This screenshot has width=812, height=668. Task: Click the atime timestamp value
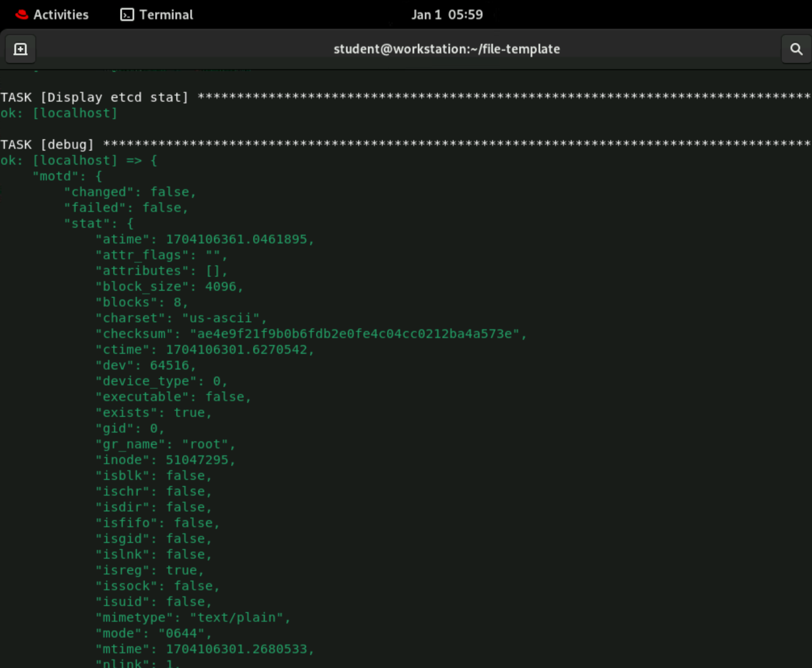tap(240, 239)
